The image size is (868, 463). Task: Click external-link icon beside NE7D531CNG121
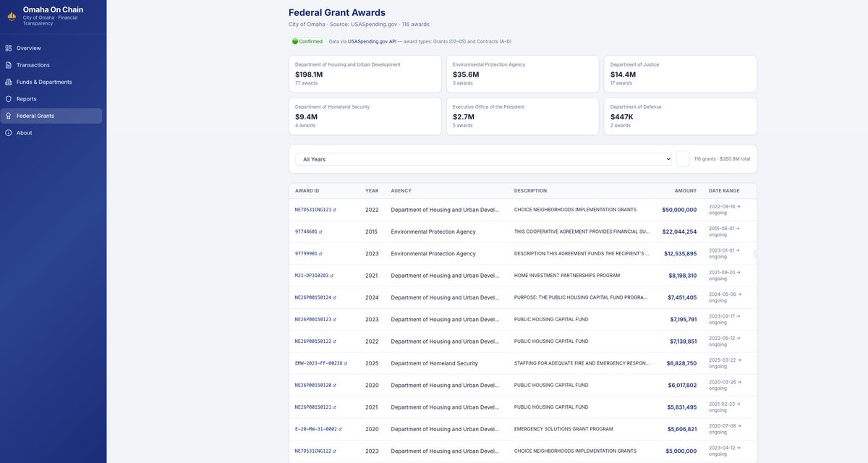coord(335,210)
